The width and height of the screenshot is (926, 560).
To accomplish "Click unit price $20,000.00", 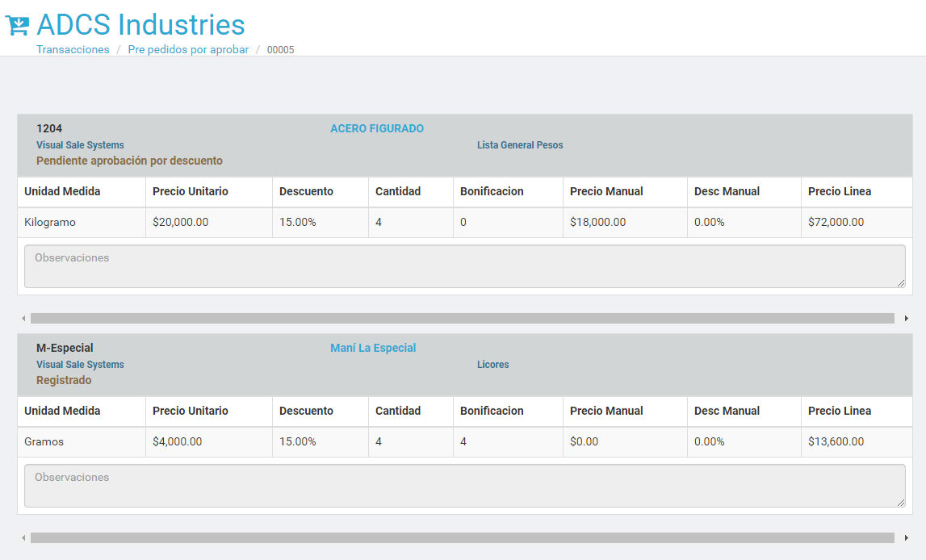I will click(180, 223).
